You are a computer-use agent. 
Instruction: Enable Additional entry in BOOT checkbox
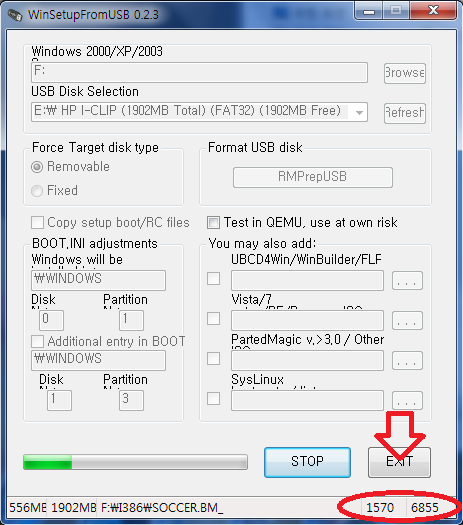pyautogui.click(x=37, y=342)
